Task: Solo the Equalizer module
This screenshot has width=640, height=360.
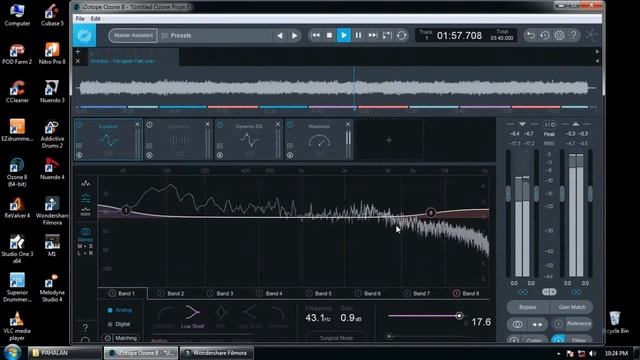Action: coord(79,155)
